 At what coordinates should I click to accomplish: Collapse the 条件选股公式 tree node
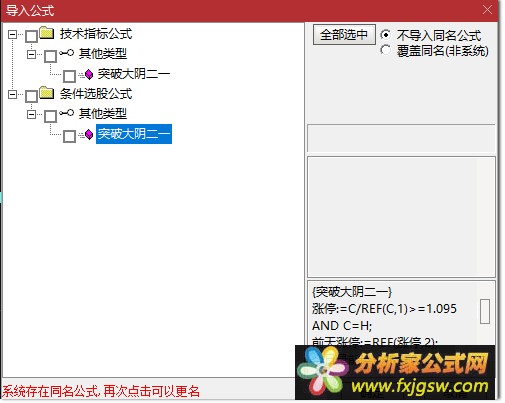[x=12, y=94]
